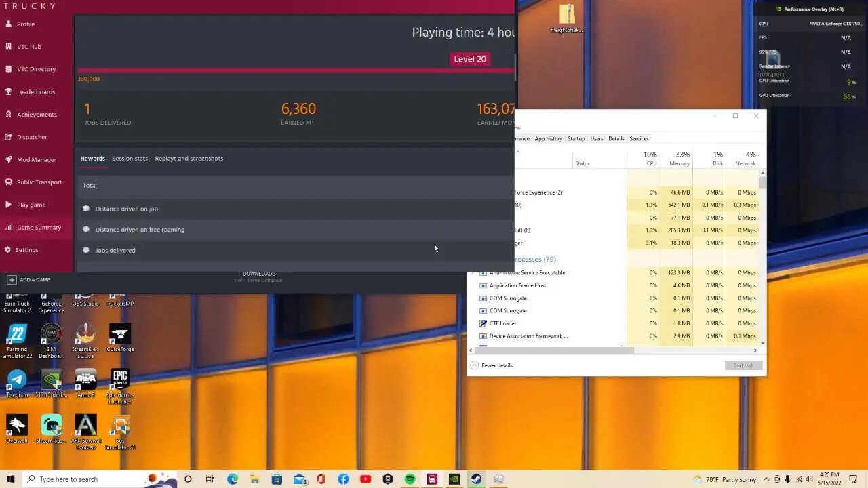Open Task View from the taskbar
This screenshot has width=868, height=488.
click(210, 479)
